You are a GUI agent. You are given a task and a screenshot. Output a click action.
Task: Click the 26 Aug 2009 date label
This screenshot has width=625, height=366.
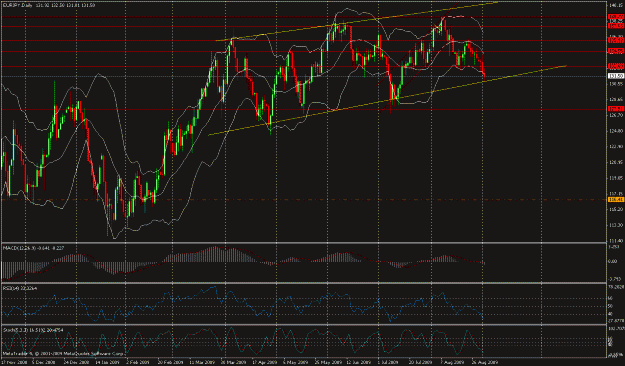pos(485,362)
